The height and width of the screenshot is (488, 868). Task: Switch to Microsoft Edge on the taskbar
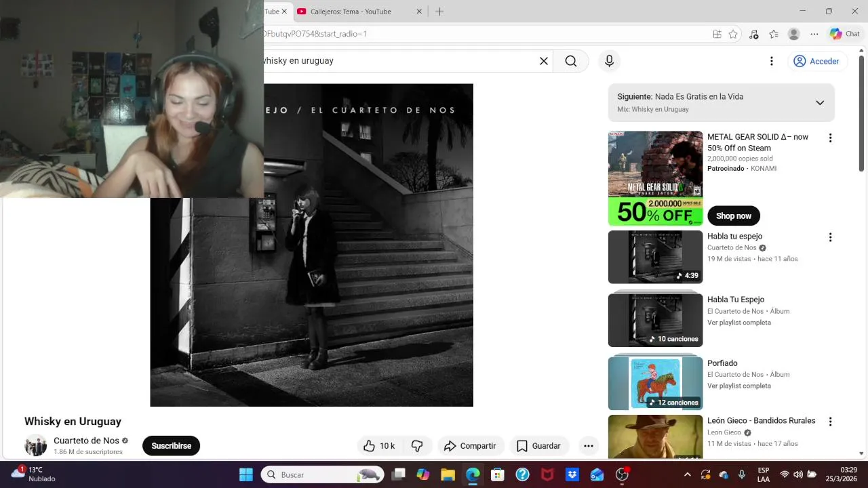[473, 474]
